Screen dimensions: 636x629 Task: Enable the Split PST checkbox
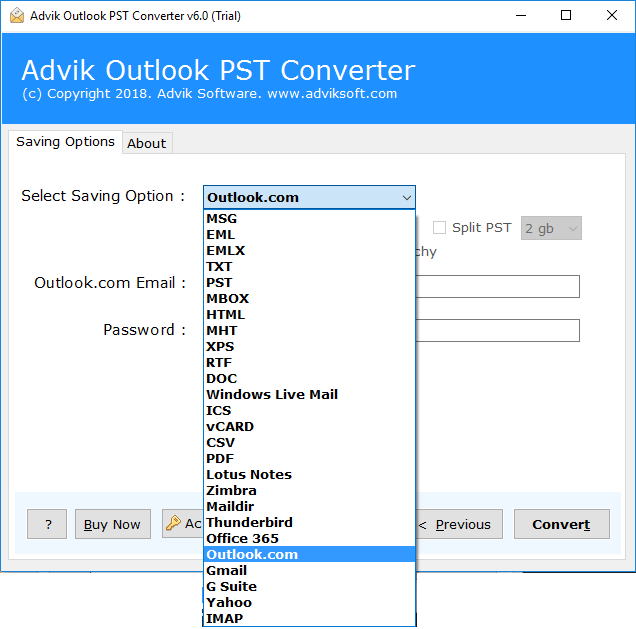tap(439, 228)
